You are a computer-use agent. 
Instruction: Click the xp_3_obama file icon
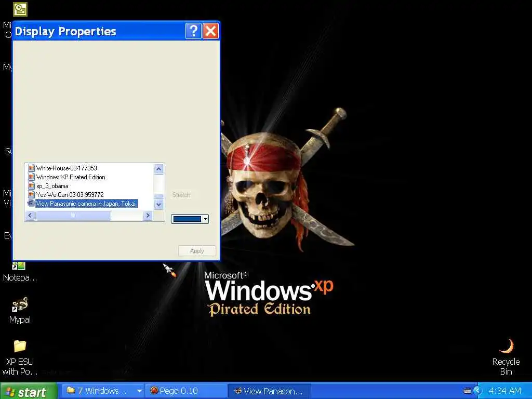31,185
